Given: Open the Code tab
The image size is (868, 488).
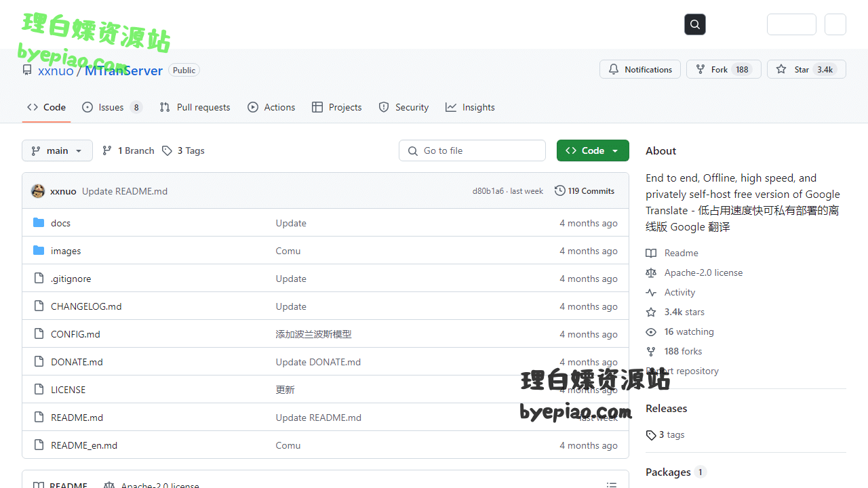Looking at the screenshot, I should click(x=46, y=107).
